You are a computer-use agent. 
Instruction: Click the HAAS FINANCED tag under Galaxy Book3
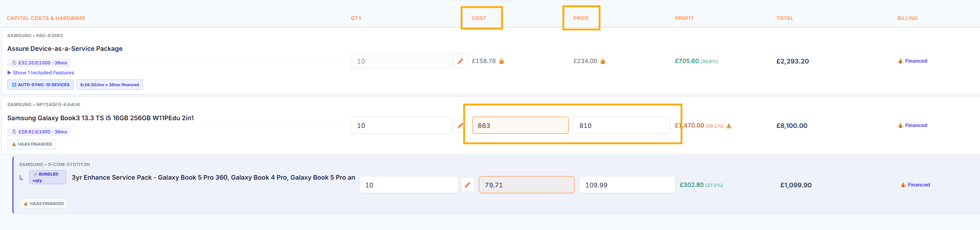[x=32, y=144]
